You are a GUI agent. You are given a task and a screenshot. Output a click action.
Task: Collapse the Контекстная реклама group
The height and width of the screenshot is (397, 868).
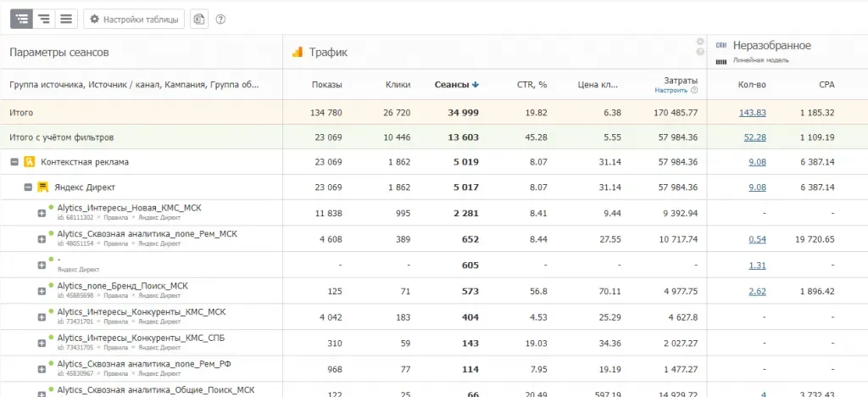[14, 162]
